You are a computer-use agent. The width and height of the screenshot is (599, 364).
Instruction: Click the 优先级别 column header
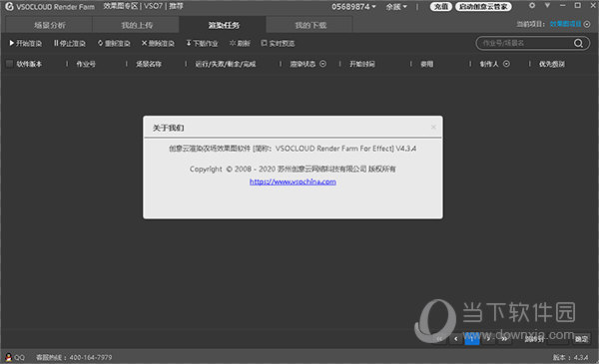click(552, 64)
